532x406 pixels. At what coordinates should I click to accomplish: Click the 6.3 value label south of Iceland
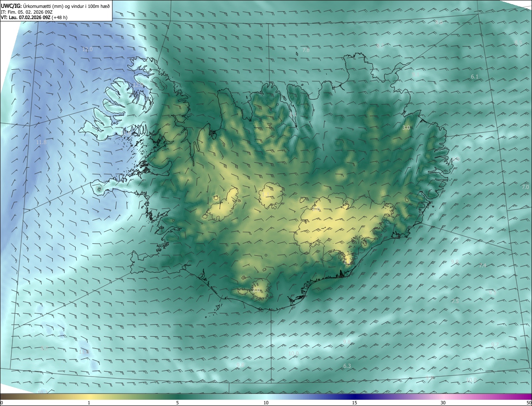click(347, 366)
